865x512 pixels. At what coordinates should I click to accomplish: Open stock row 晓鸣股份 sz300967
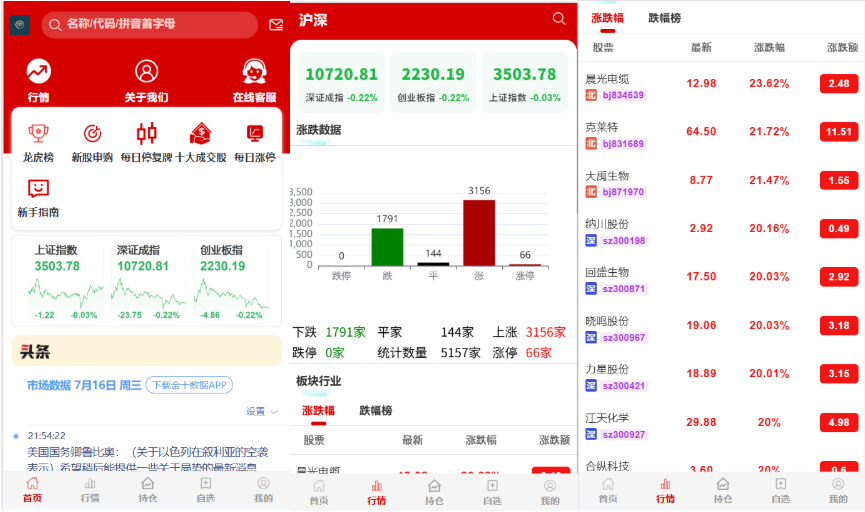point(721,329)
